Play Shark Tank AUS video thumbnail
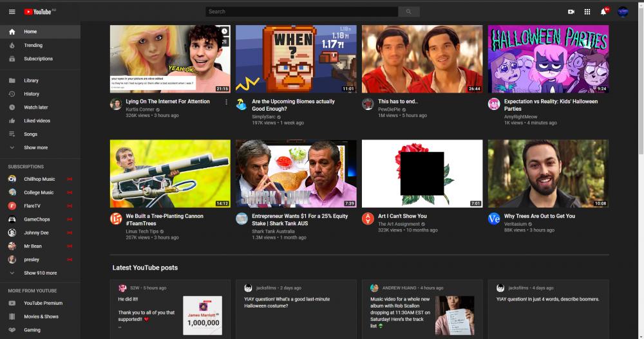 click(x=296, y=174)
